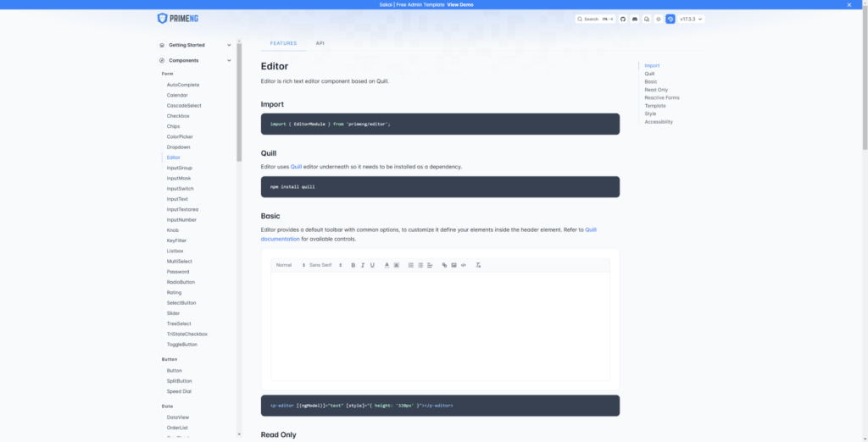Click the sidebar scrollbar down arrow
This screenshot has height=442, width=868.
[239, 435]
